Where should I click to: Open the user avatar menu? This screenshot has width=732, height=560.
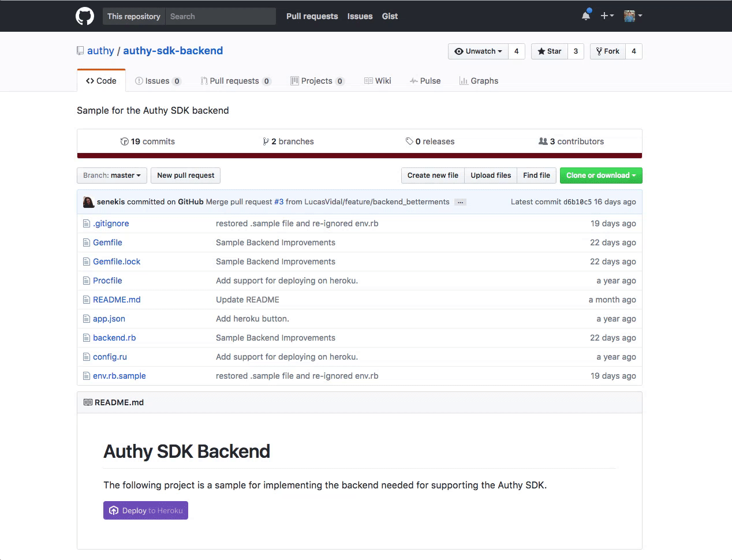tap(633, 16)
